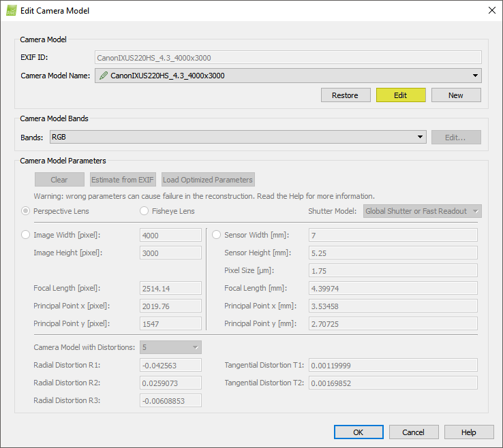Close the Edit Camera Model dialog
Screen dimensions: 503x448
coord(491,11)
